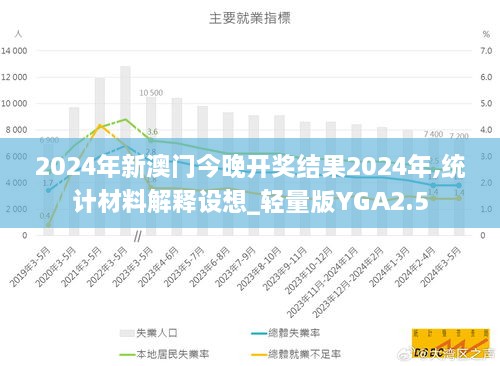This screenshot has height=366, width=500.
Task: Select x-axis label 2019年3-5月
Action: 30,267
